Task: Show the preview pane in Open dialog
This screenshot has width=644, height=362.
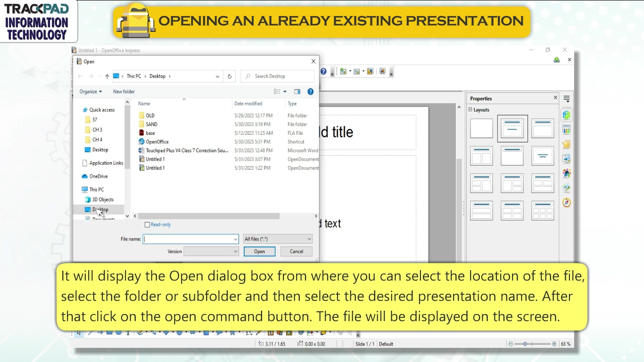Action: [x=297, y=91]
